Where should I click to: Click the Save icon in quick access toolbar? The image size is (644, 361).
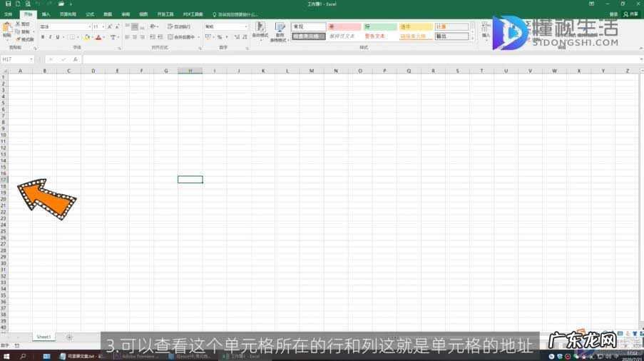click(8, 4)
